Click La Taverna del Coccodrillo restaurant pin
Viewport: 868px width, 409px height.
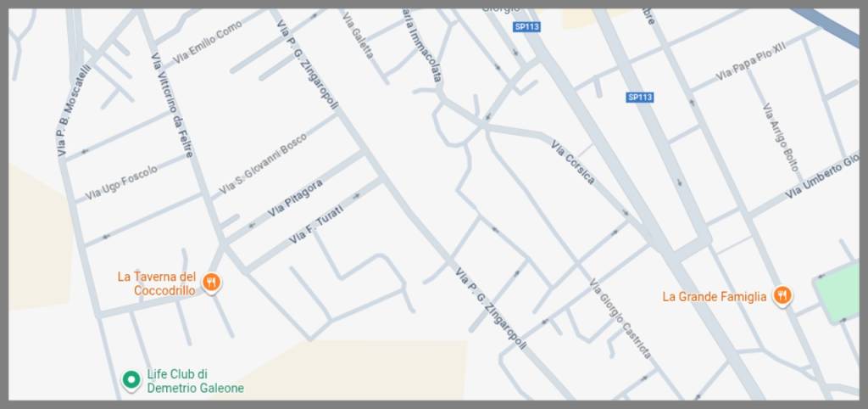click(211, 283)
